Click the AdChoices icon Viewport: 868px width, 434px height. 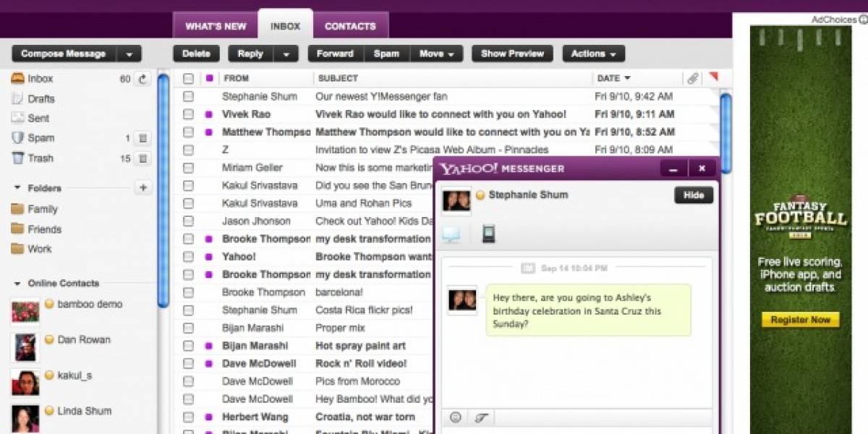point(863,20)
